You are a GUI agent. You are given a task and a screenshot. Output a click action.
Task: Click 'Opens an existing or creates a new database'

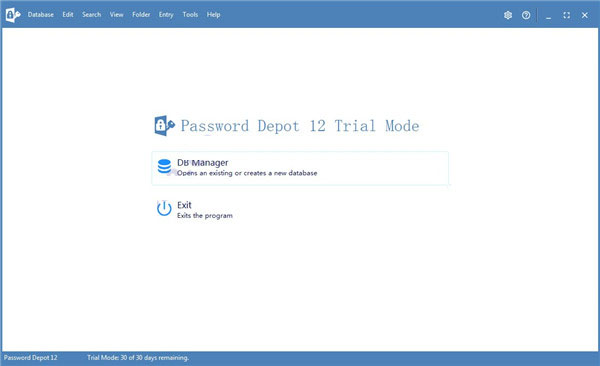pos(247,173)
